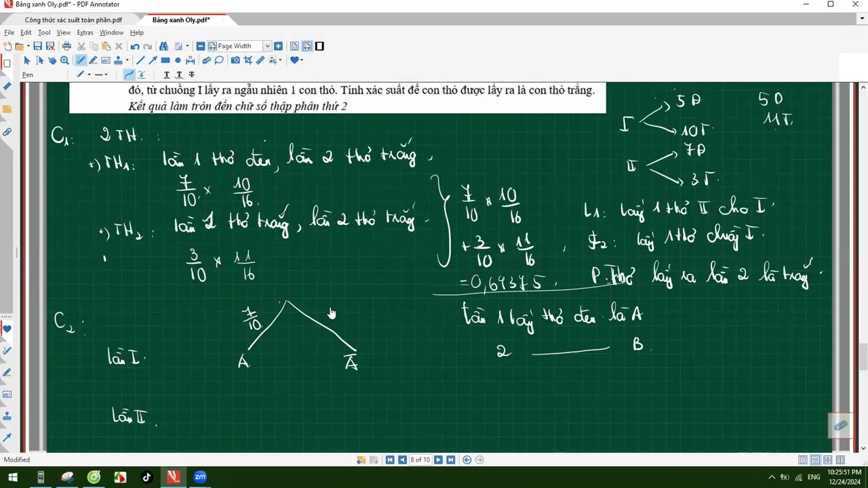
Task: Expand the Open file dropdown arrow
Action: click(28, 46)
